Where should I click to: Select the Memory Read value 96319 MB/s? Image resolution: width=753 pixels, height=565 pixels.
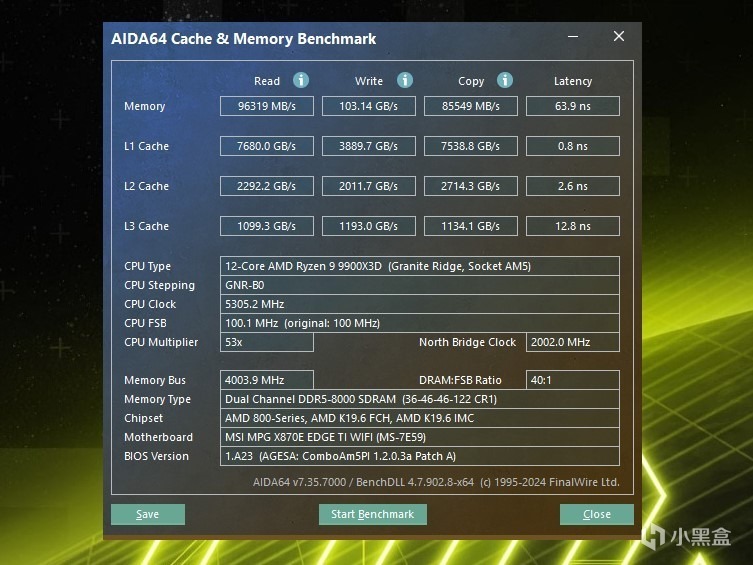[x=267, y=106]
